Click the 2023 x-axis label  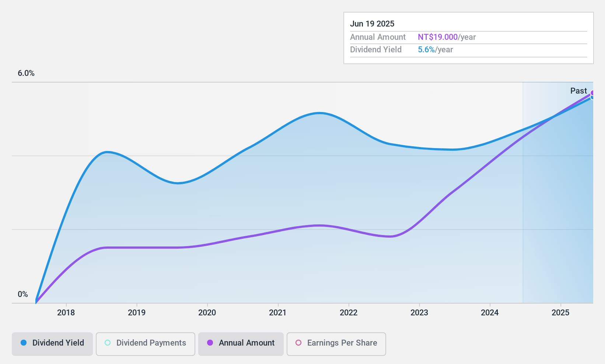419,312
